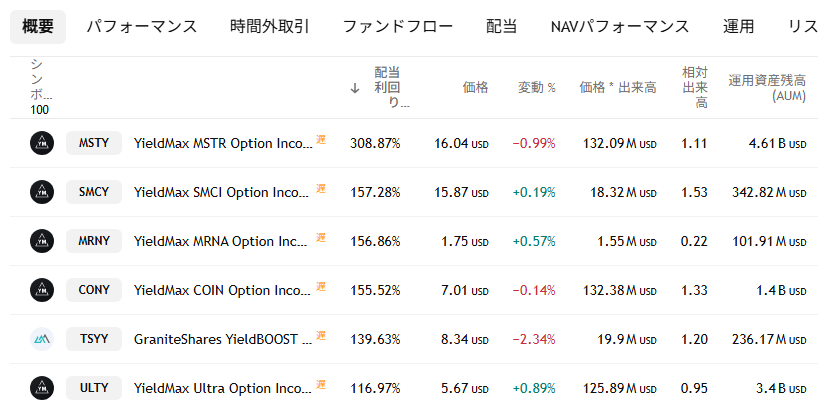The width and height of the screenshot is (818, 411).
Task: Open the ファンドフロー tab
Action: (x=397, y=27)
